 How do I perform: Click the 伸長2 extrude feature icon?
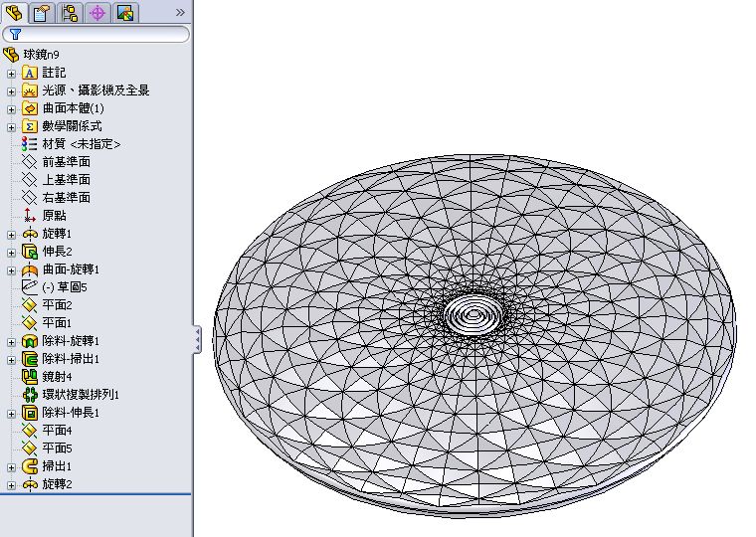(x=30, y=252)
